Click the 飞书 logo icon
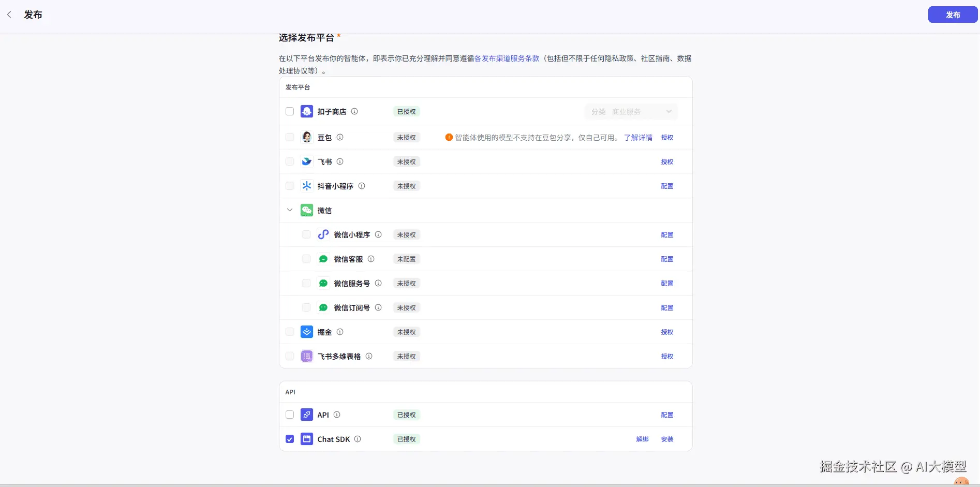 click(x=307, y=161)
